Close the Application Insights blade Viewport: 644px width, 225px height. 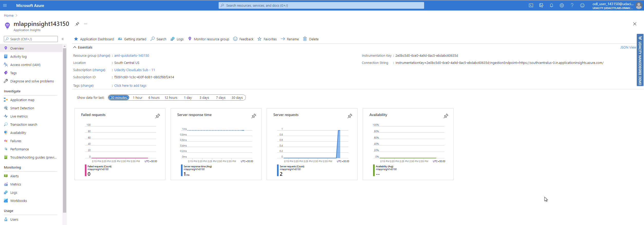coord(635,24)
